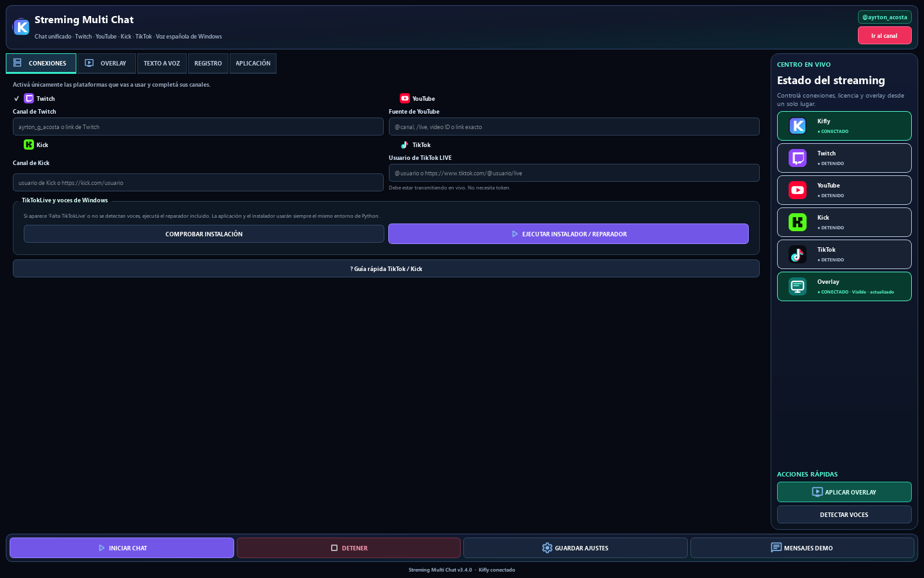This screenshot has width=924, height=578.
Task: Click the "Estado del streaming" heading
Action: (831, 80)
